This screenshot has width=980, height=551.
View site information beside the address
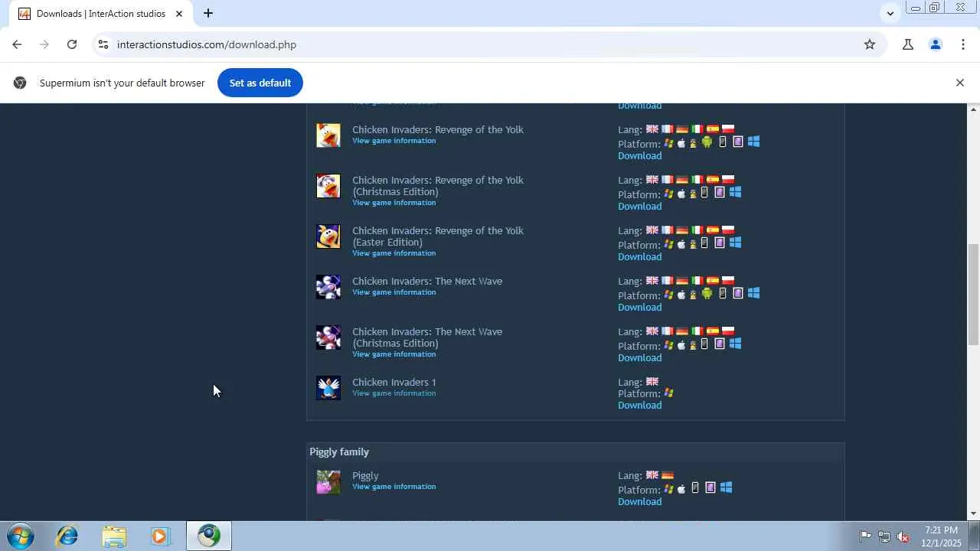click(x=103, y=44)
